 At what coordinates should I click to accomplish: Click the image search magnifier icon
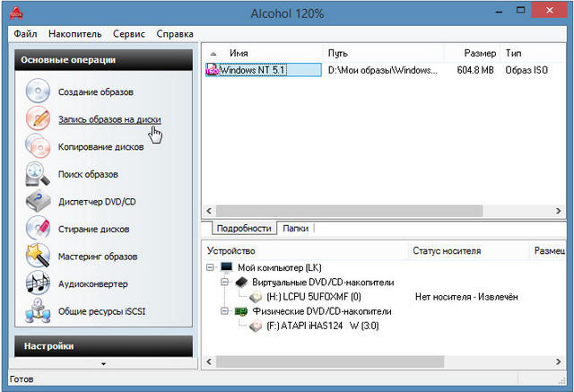tap(38, 173)
